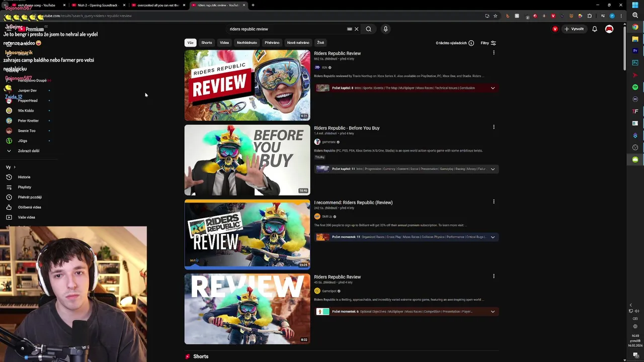Open the Chrome profile avatar

pos(612,16)
